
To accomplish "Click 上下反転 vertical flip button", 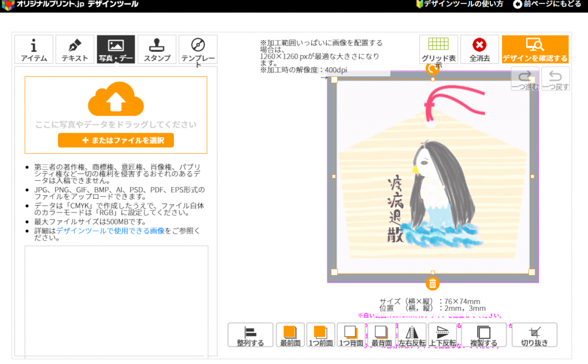I will [443, 335].
